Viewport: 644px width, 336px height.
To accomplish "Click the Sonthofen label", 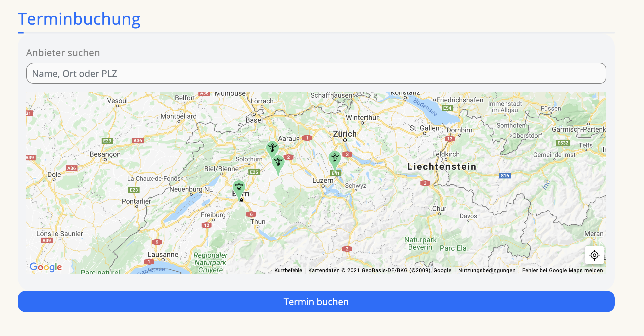I will tap(511, 125).
